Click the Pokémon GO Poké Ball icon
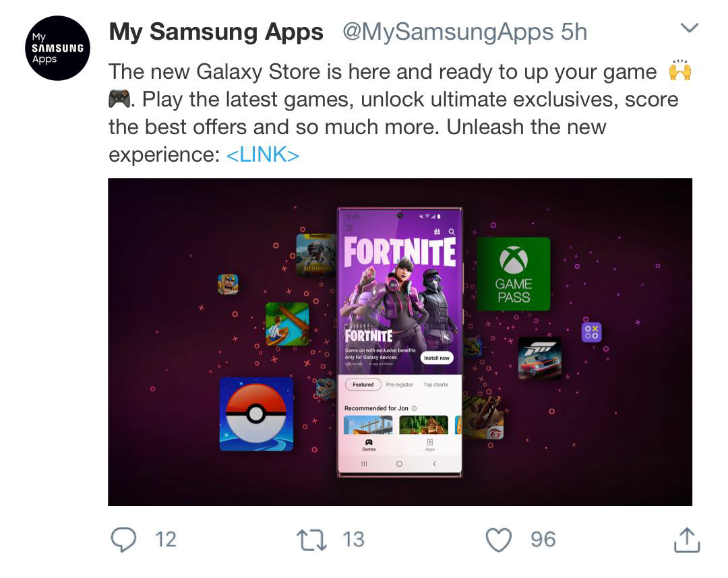 tap(256, 414)
